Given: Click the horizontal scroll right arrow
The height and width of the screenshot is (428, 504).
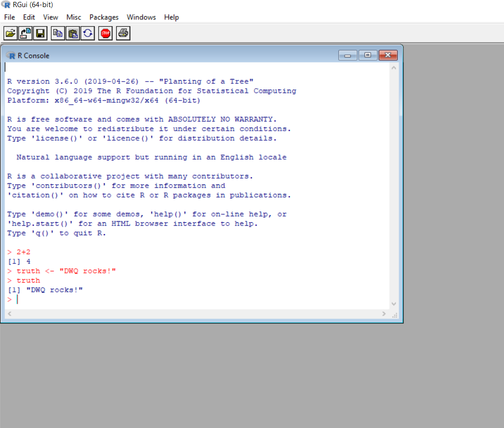Looking at the screenshot, I should tap(384, 314).
